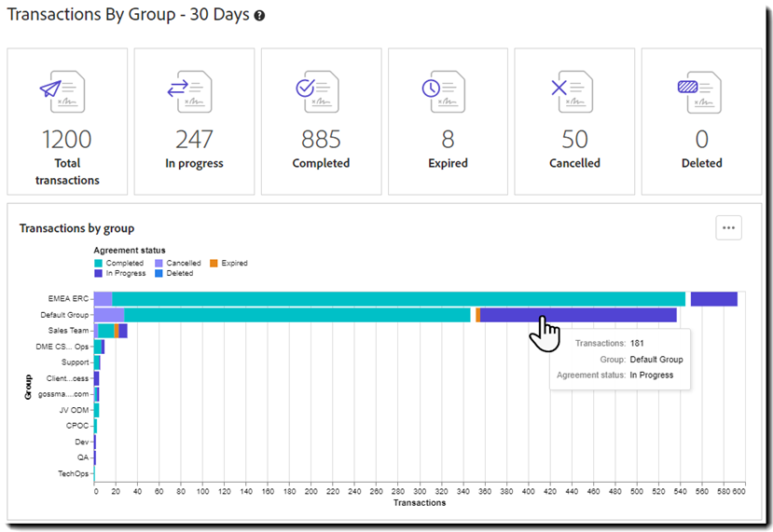Click the Deleted legend label

[179, 274]
